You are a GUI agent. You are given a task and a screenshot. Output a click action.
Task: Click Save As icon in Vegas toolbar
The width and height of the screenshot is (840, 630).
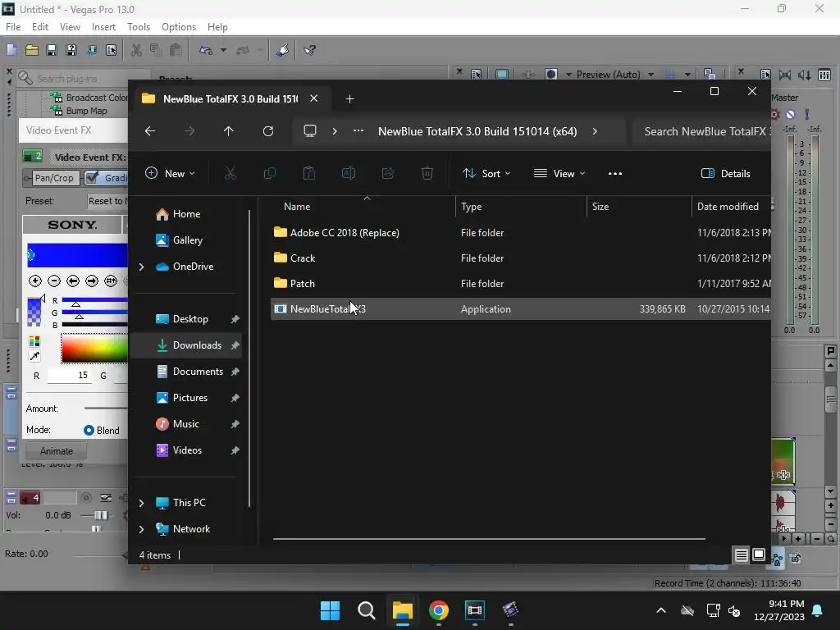(71, 50)
